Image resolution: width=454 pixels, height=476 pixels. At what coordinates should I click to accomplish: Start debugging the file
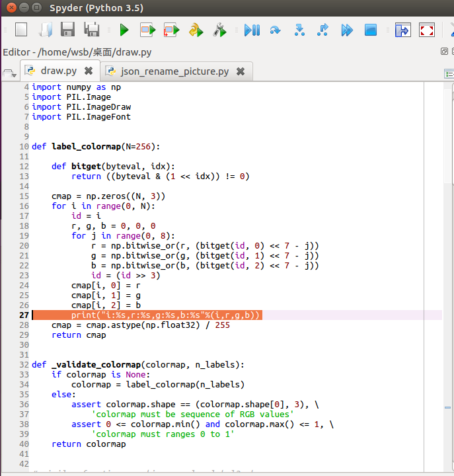pos(252,30)
